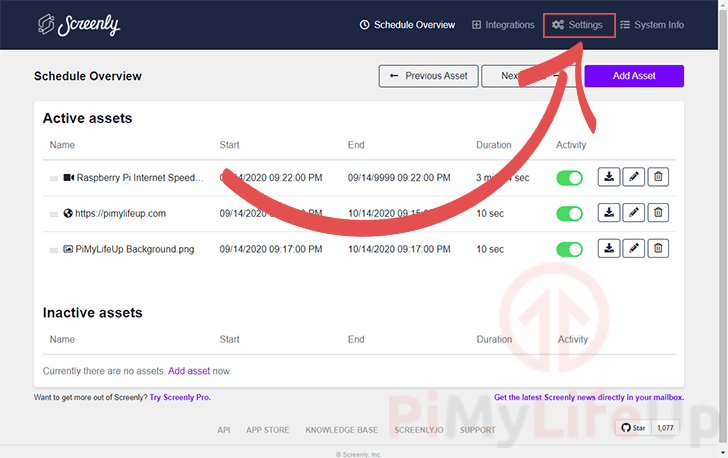The height and width of the screenshot is (458, 728).
Task: Click the GitHub star count 1,077
Action: 665,428
